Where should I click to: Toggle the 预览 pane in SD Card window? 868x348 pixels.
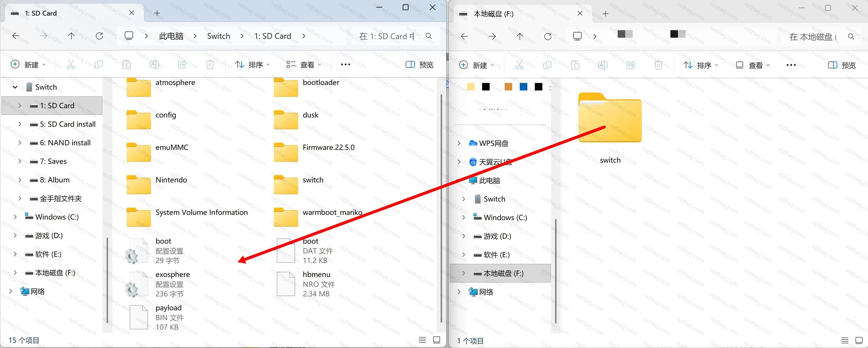(x=420, y=64)
